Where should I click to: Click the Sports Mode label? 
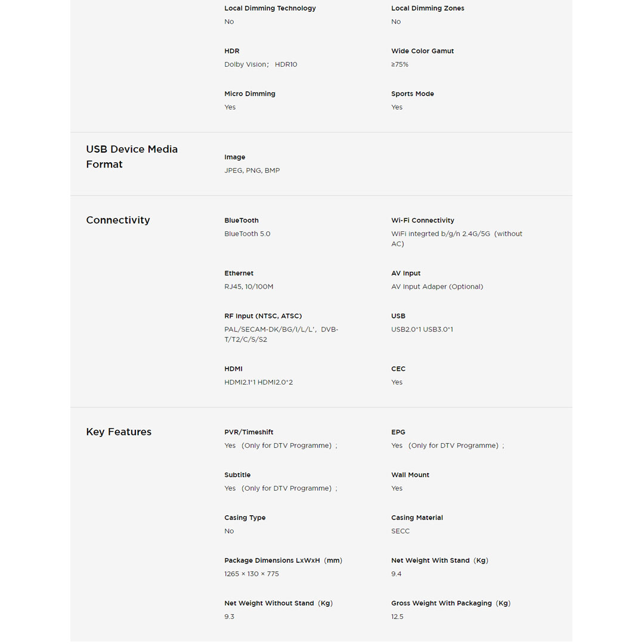413,94
